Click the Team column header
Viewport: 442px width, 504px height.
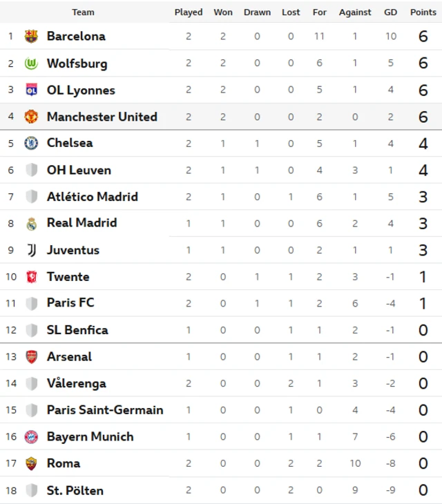pyautogui.click(x=83, y=12)
